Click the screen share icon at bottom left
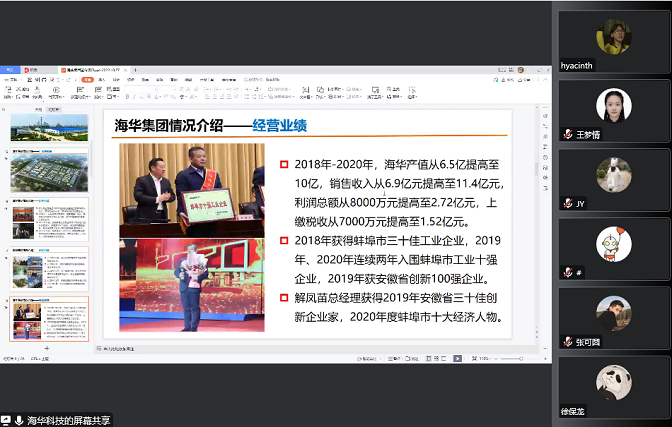 pyautogui.click(x=6, y=420)
